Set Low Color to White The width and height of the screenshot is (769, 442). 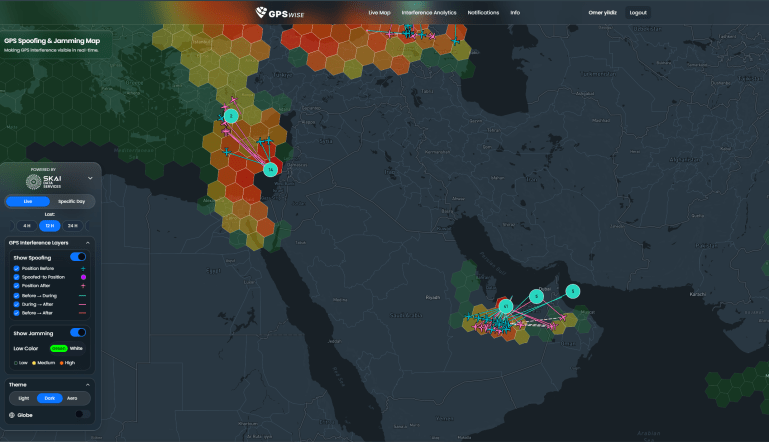coord(76,348)
